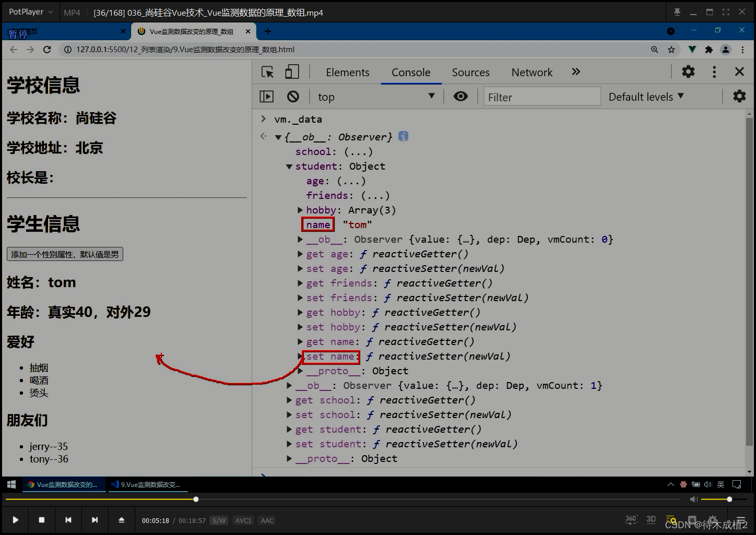Open PotPlayer main menu dropdown
The height and width of the screenshot is (535, 756).
[x=31, y=11]
